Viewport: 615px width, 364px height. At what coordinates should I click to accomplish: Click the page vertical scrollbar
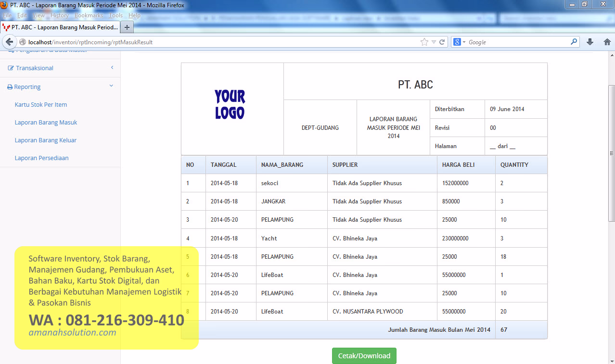pyautogui.click(x=611, y=153)
